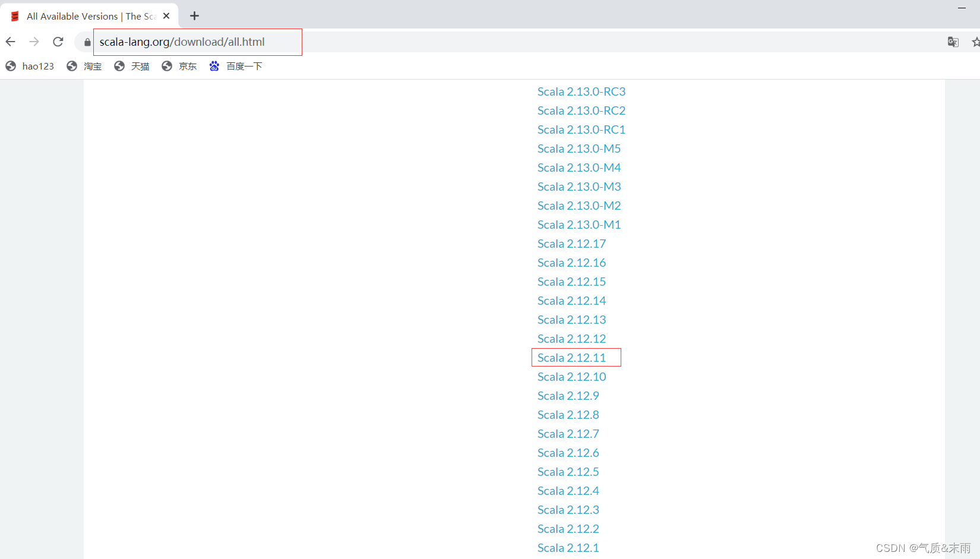Open Scala 2.12.4 link

point(568,491)
